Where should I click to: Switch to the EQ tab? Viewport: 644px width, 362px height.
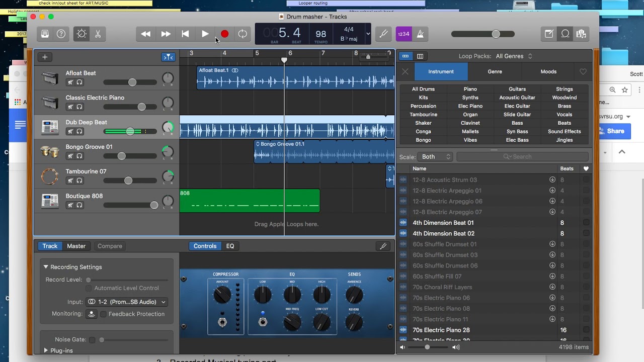click(230, 246)
